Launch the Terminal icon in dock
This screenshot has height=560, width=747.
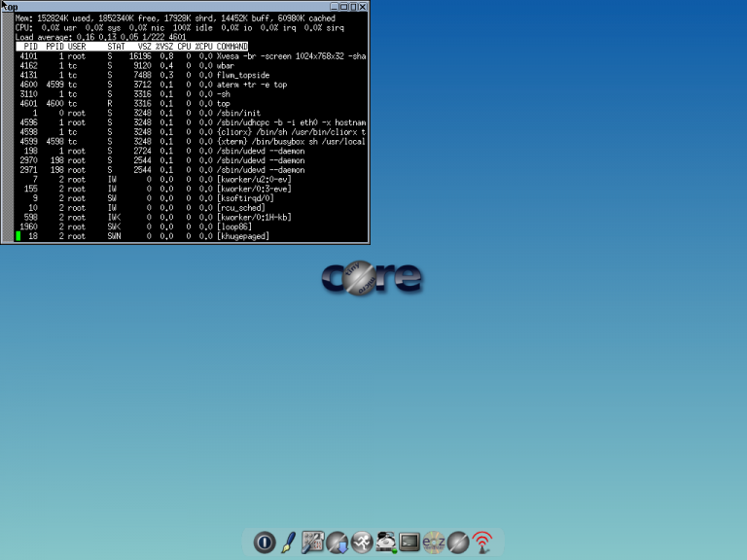click(x=409, y=542)
